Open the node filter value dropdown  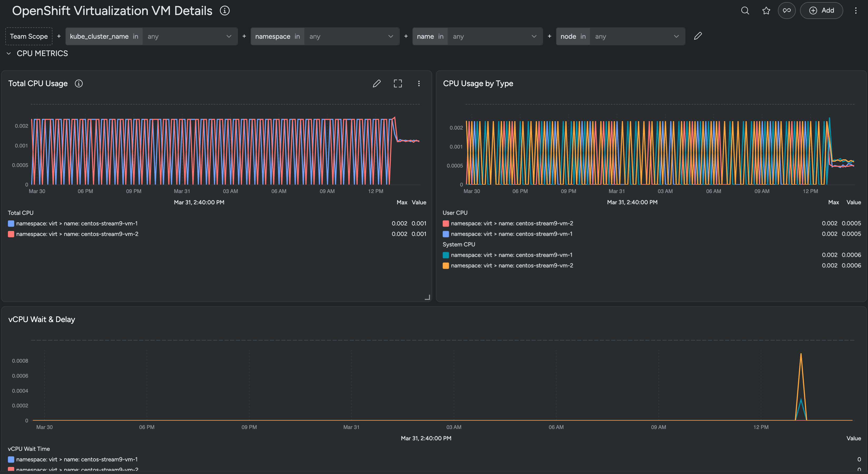pos(637,36)
